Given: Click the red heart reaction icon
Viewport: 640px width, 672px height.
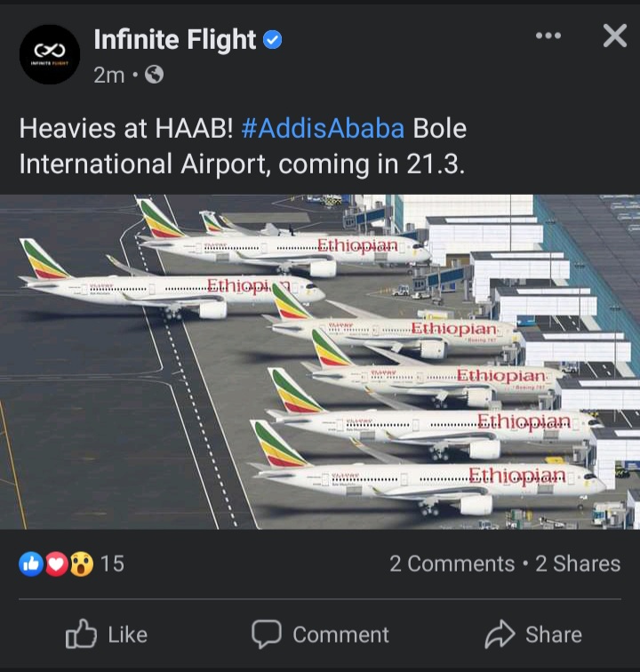Looking at the screenshot, I should pos(56,564).
